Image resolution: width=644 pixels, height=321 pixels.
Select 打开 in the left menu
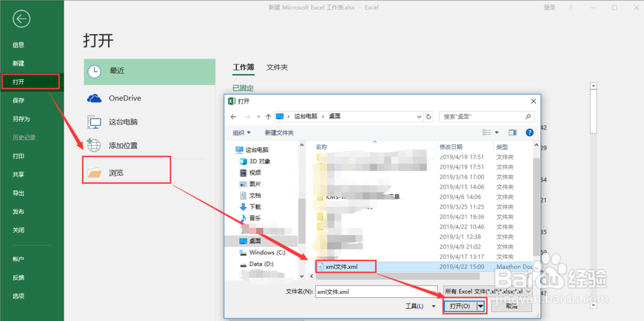(x=19, y=82)
